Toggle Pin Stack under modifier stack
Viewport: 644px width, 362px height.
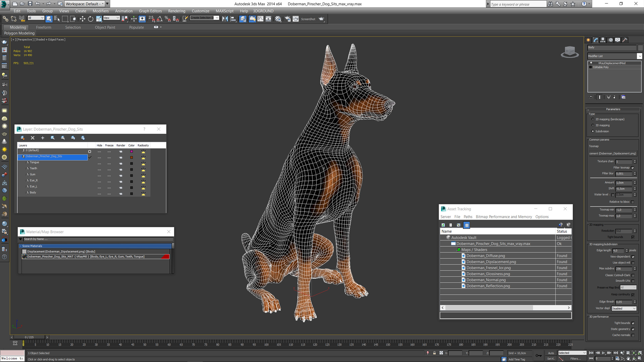point(591,97)
